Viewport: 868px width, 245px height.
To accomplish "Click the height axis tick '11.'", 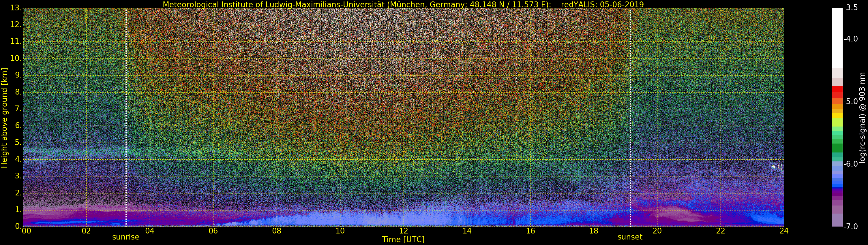I will (16, 42).
